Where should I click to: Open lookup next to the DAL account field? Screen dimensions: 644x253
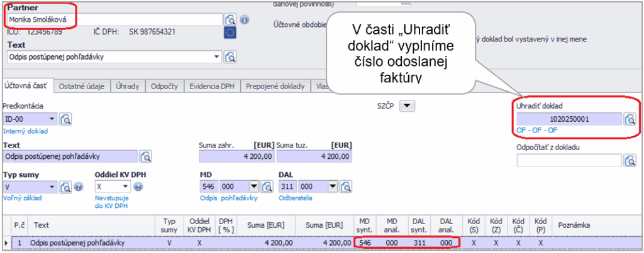click(347, 186)
